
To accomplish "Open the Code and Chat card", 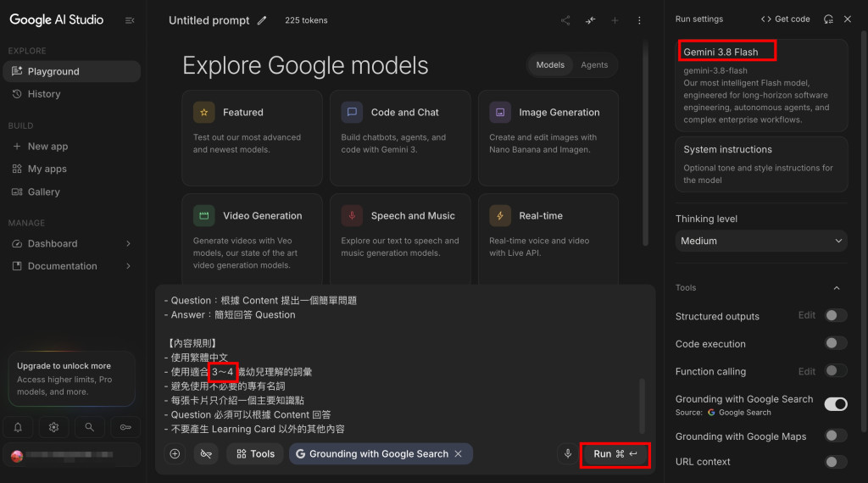I will click(x=400, y=138).
